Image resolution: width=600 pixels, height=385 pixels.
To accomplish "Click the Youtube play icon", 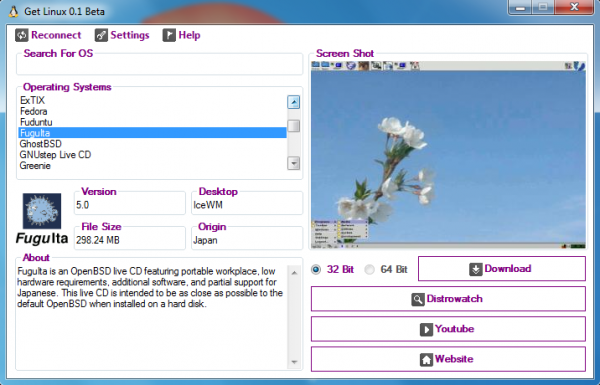I will tap(426, 329).
